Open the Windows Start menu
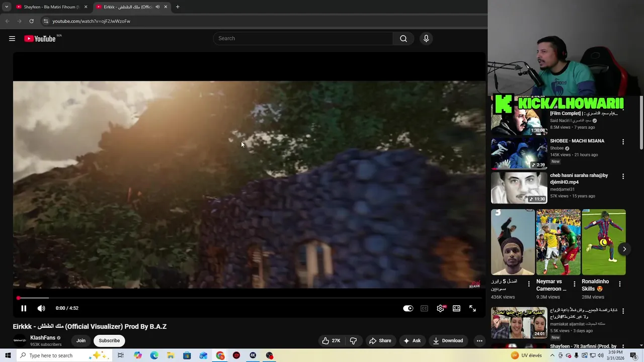Image resolution: width=644 pixels, height=362 pixels. 8,355
